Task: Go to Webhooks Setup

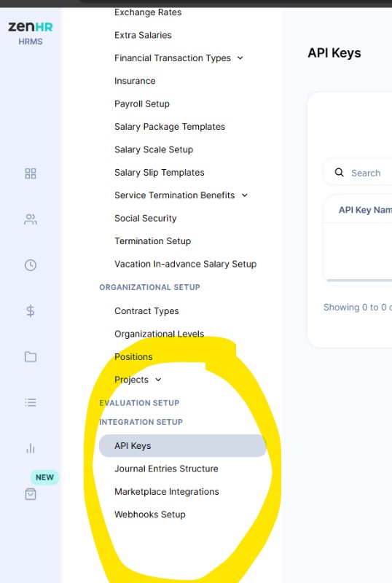Action: (150, 514)
